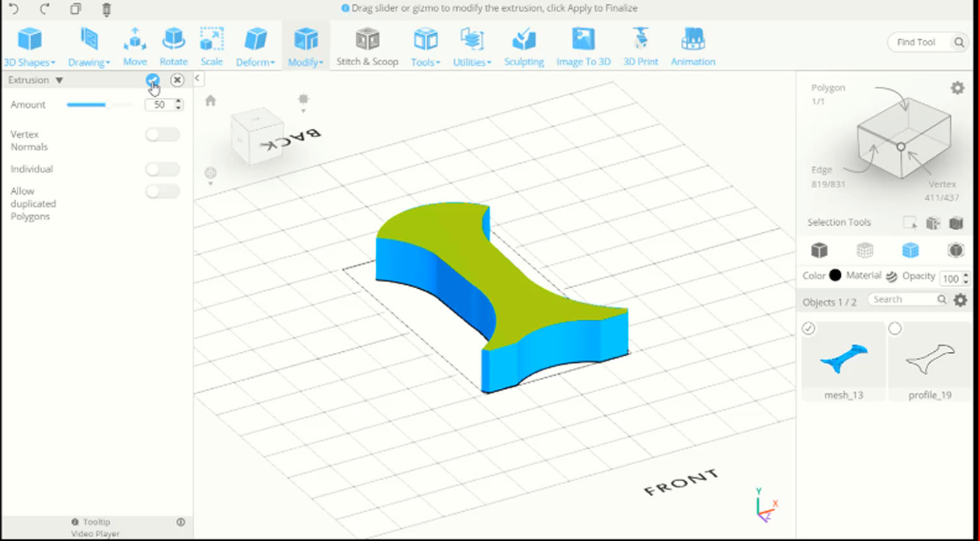Open the Utilities dropdown menu
Image resolution: width=980 pixels, height=541 pixels.
tap(472, 47)
